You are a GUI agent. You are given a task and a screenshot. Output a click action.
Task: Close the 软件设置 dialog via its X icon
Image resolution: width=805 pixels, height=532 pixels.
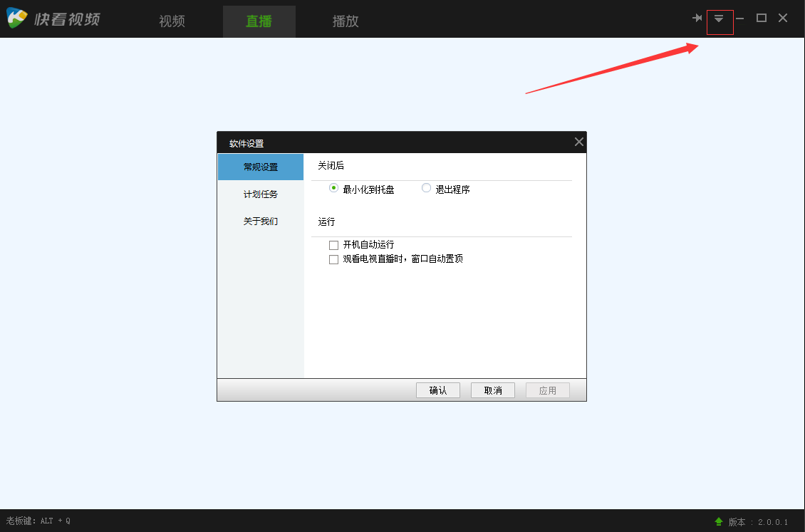click(578, 142)
